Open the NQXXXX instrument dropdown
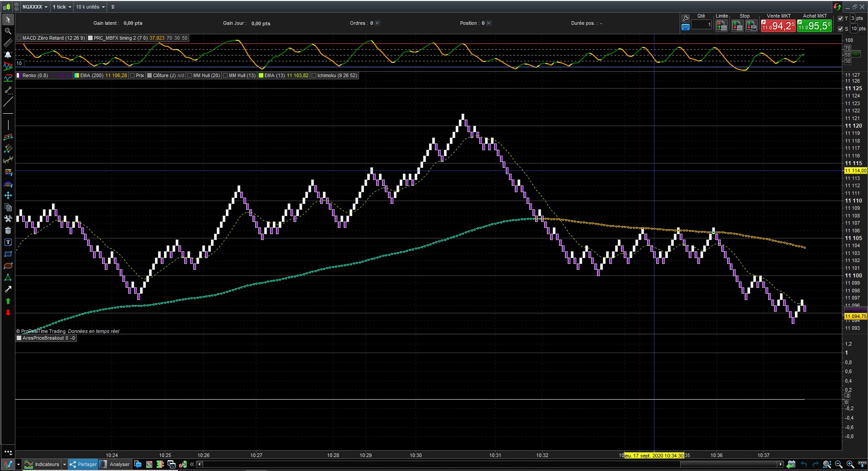Image resolution: width=868 pixels, height=471 pixels. (35, 7)
